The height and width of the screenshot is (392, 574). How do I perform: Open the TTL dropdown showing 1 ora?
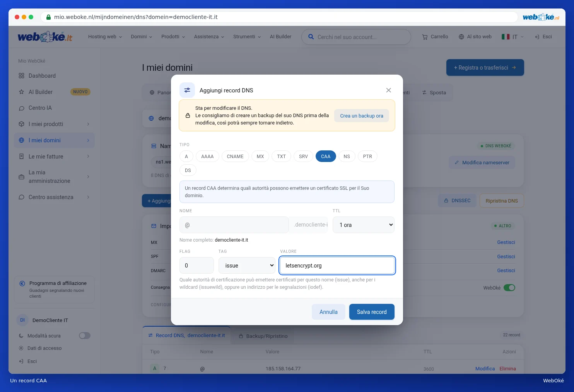coord(364,225)
